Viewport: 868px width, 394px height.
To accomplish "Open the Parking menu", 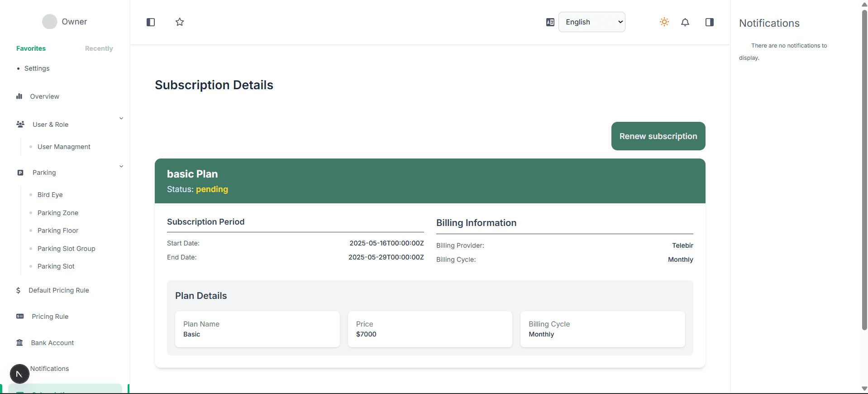I will click(44, 173).
